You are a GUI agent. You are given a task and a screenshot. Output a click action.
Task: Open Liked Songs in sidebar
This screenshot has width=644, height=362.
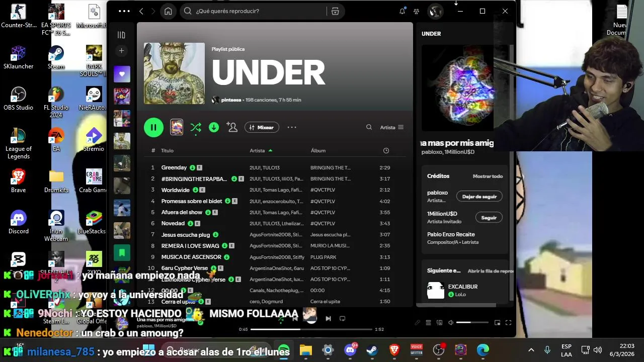tap(122, 74)
